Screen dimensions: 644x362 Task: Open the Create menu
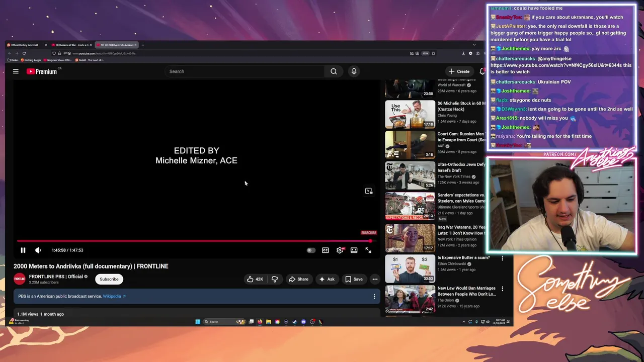tap(459, 71)
